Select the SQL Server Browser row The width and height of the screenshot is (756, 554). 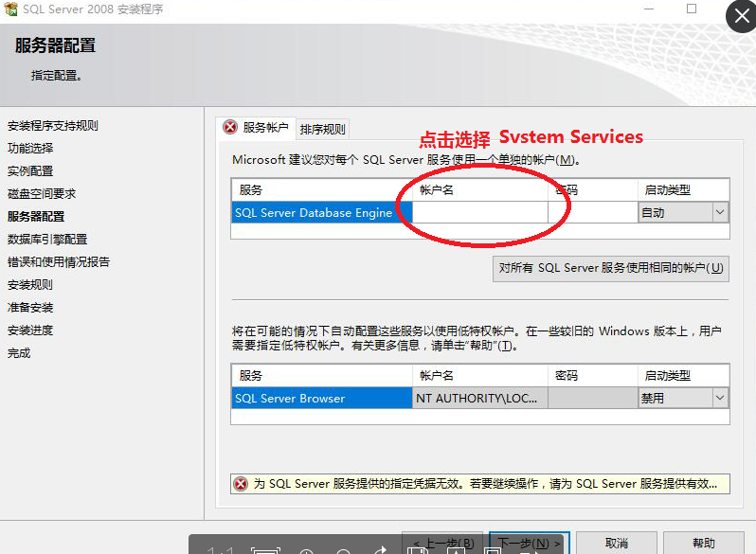coord(321,399)
